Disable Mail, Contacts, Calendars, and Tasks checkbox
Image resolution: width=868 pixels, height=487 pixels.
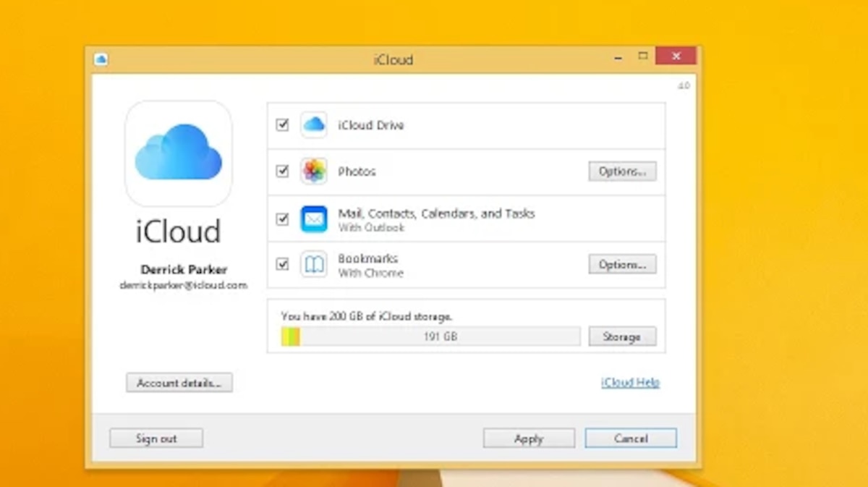(282, 219)
